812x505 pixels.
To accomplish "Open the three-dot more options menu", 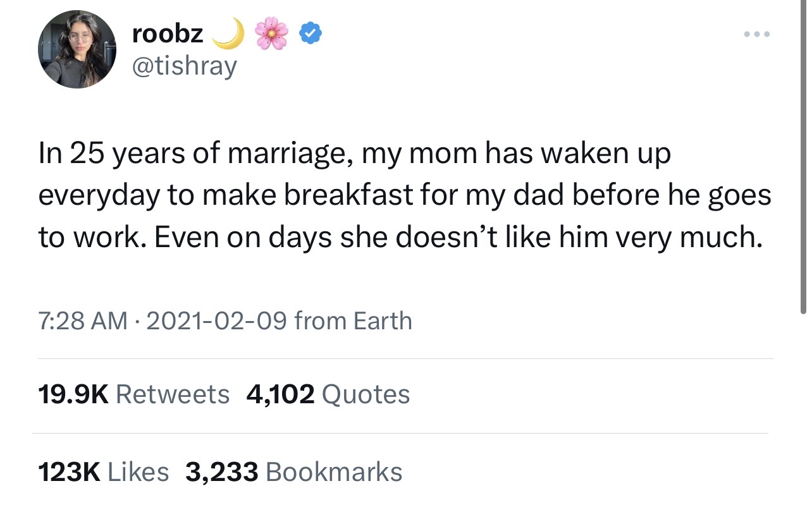I will pos(756,33).
